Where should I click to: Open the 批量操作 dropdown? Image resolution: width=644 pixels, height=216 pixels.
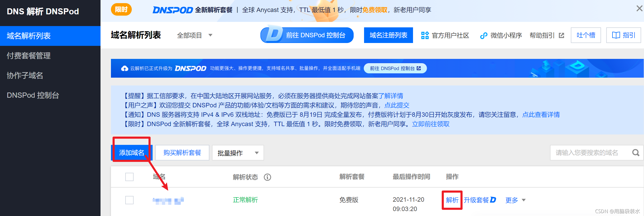(238, 153)
